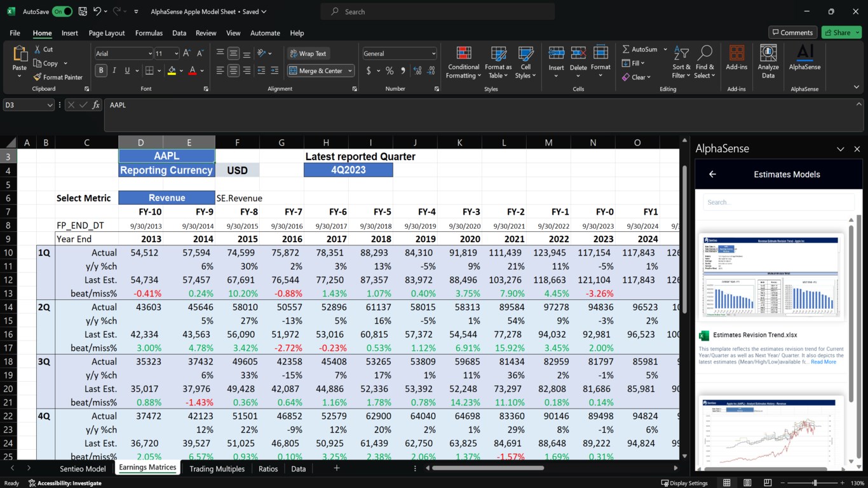Launch Analyze Data
The width and height of the screenshot is (868, 488).
point(768,62)
